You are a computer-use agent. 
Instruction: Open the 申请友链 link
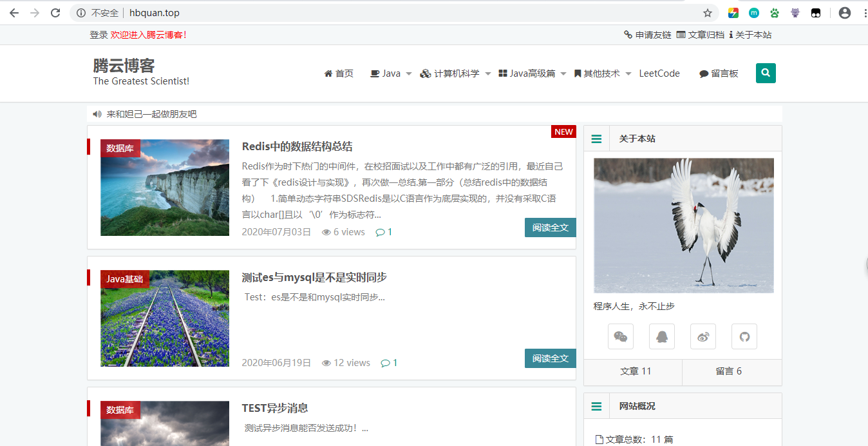[x=648, y=35]
